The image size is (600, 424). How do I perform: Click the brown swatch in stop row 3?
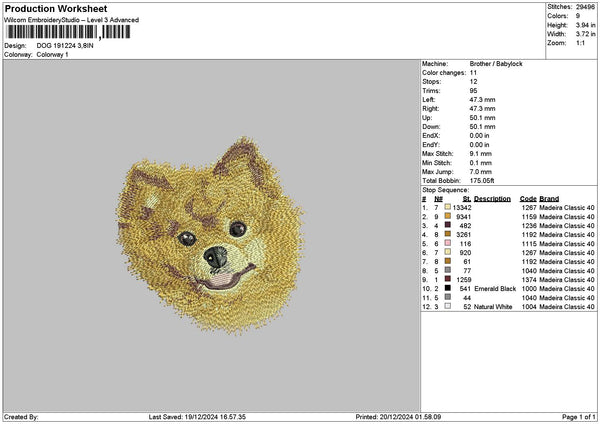tap(448, 225)
